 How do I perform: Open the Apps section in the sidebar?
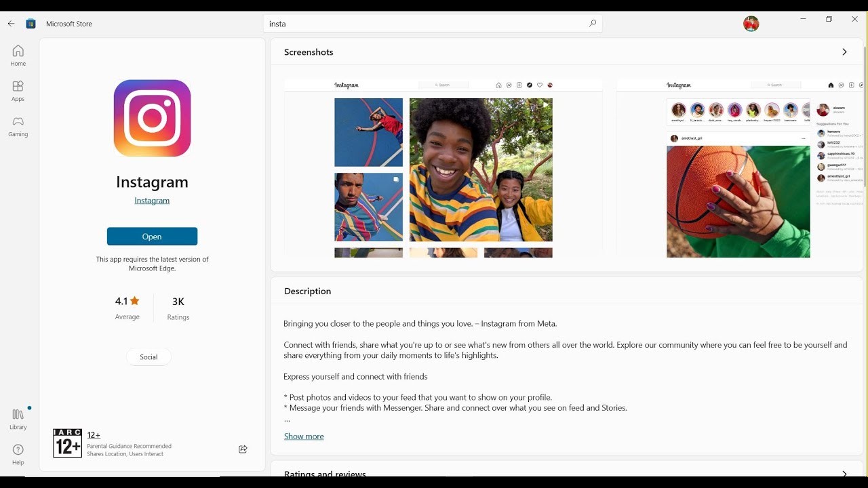[x=18, y=91]
